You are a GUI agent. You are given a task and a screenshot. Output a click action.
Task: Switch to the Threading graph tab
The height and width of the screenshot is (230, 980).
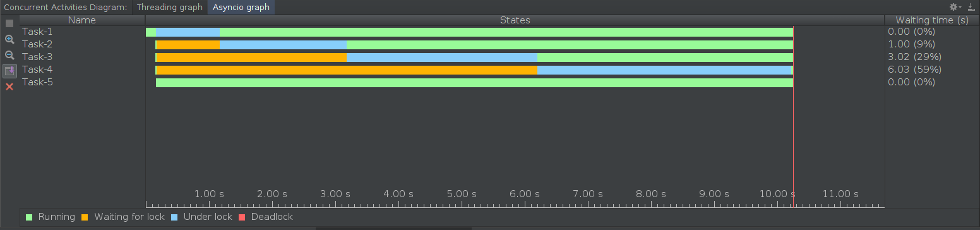coord(169,8)
